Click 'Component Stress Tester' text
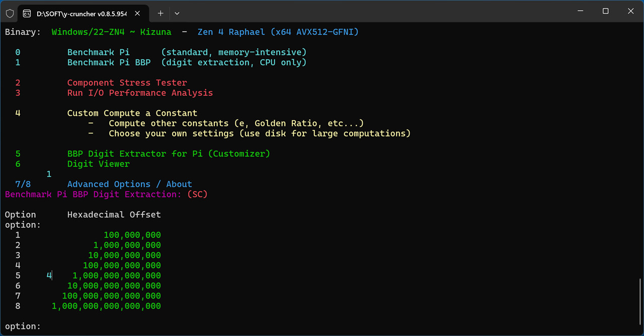Image resolution: width=644 pixels, height=336 pixels. point(127,83)
